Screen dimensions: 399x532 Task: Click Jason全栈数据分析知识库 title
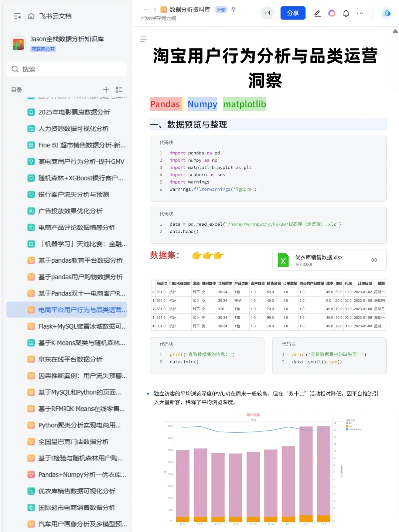click(x=67, y=39)
